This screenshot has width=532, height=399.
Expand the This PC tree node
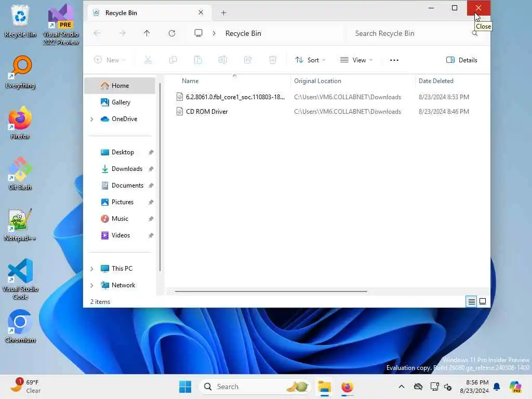[x=91, y=269]
